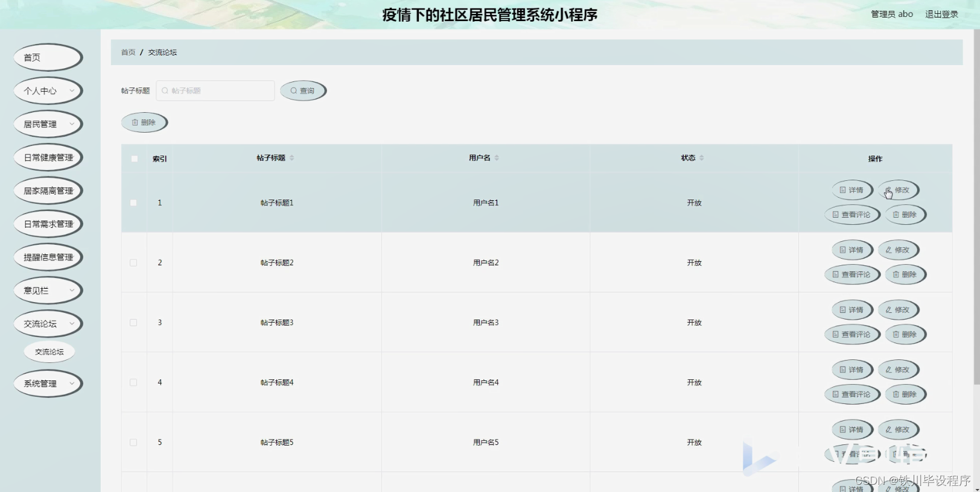Click 退出登录 in the top right
980x492 pixels.
click(x=941, y=14)
